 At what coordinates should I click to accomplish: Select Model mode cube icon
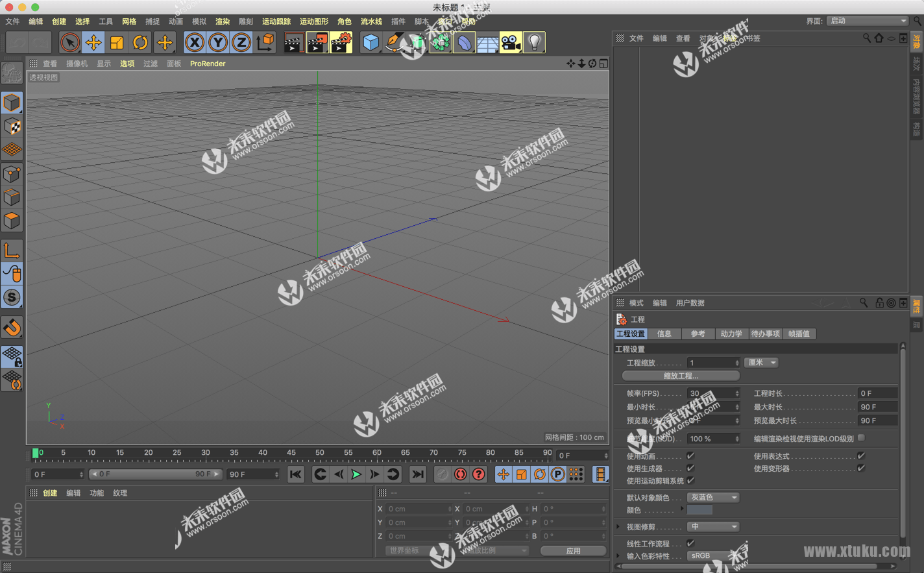click(12, 103)
